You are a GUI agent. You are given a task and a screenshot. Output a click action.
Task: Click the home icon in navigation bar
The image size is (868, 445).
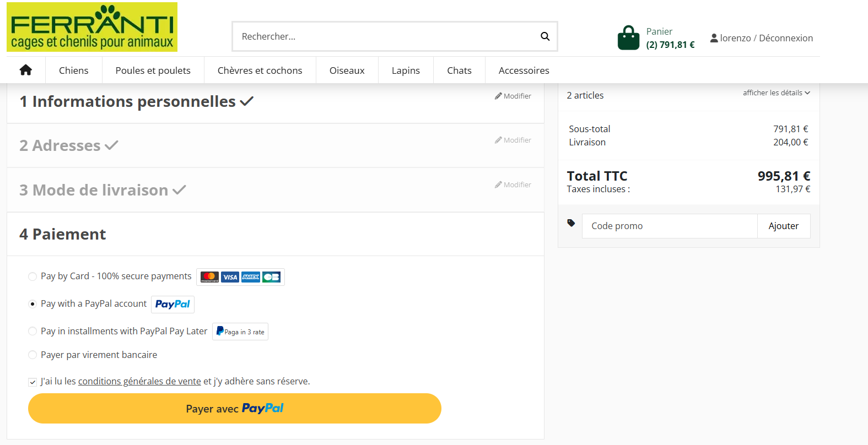26,70
